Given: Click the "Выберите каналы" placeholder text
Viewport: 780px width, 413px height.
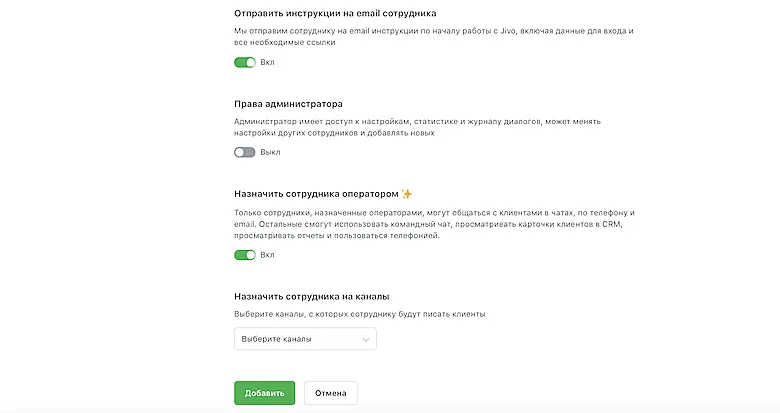Looking at the screenshot, I should (276, 339).
